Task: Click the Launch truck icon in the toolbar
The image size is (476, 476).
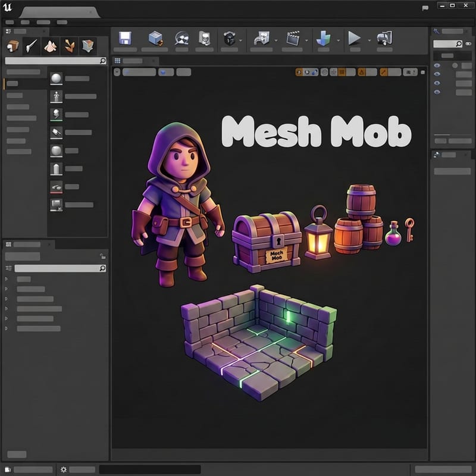Action: 384,39
